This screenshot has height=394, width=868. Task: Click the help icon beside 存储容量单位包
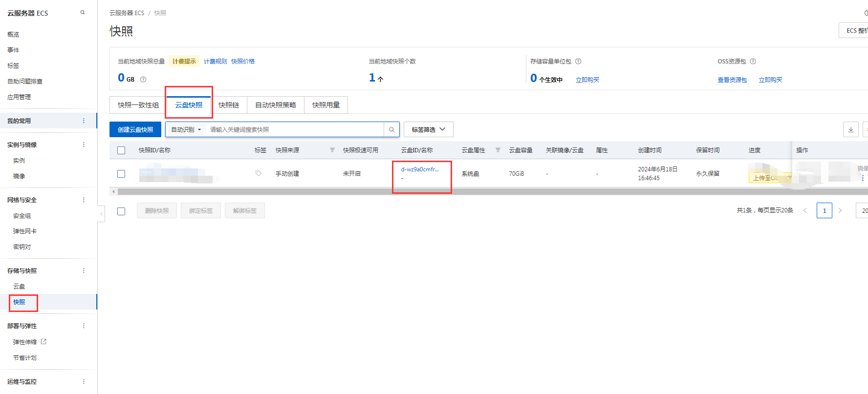click(x=578, y=61)
